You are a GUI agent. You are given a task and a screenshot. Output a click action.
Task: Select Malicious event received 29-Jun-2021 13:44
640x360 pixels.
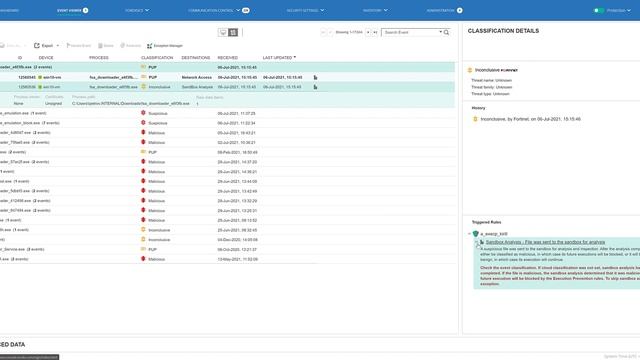click(x=227, y=181)
